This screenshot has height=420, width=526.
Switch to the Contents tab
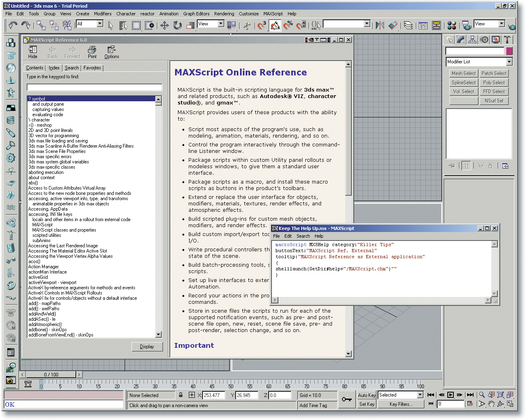coord(35,68)
